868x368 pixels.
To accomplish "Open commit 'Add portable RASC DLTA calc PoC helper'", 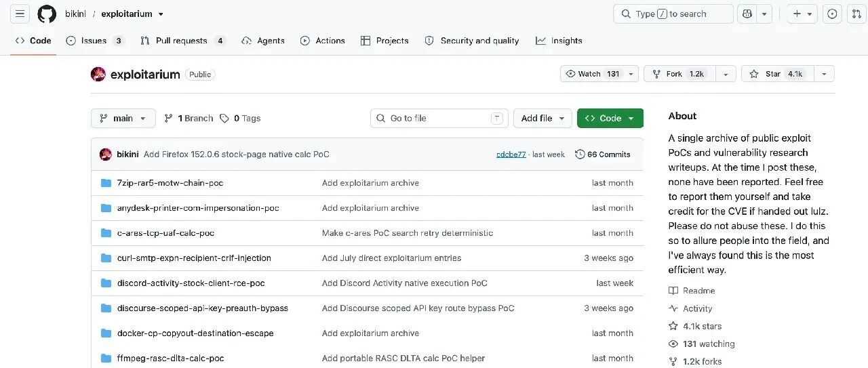I will click(x=403, y=359).
